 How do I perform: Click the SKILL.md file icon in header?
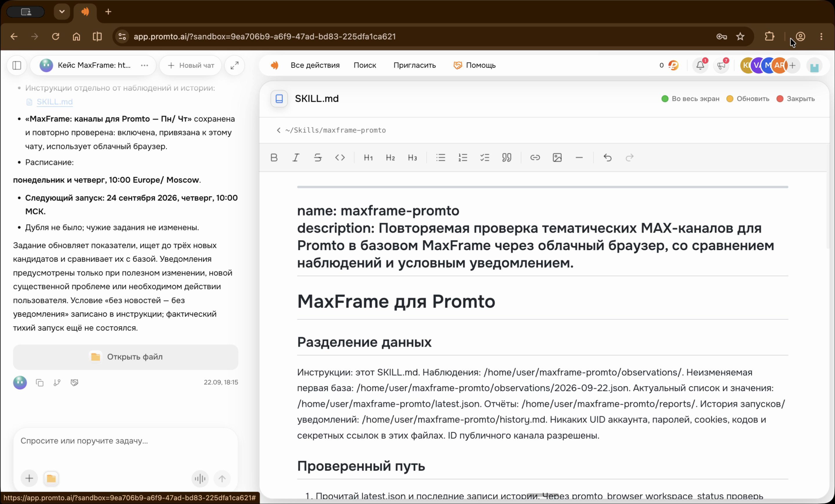coord(279,98)
